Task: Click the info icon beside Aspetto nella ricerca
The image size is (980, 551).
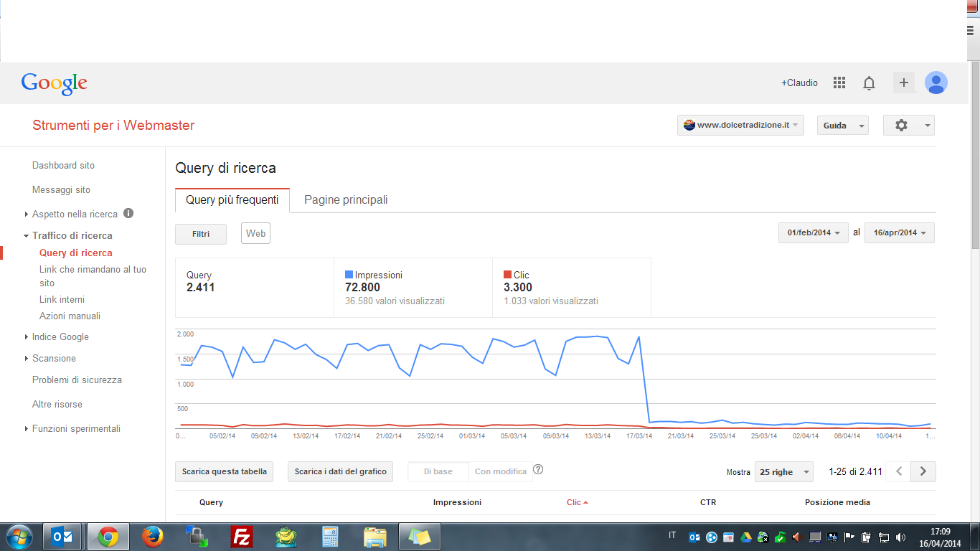Action: (x=128, y=214)
